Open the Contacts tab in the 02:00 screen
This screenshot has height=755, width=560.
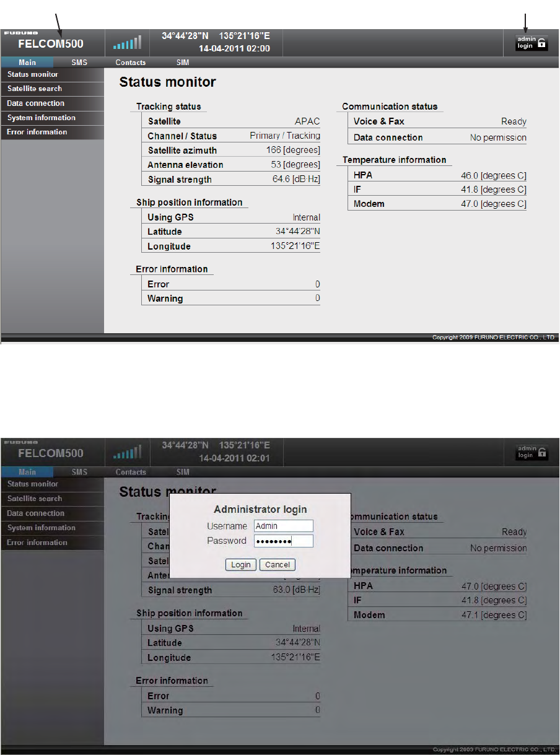tap(131, 63)
